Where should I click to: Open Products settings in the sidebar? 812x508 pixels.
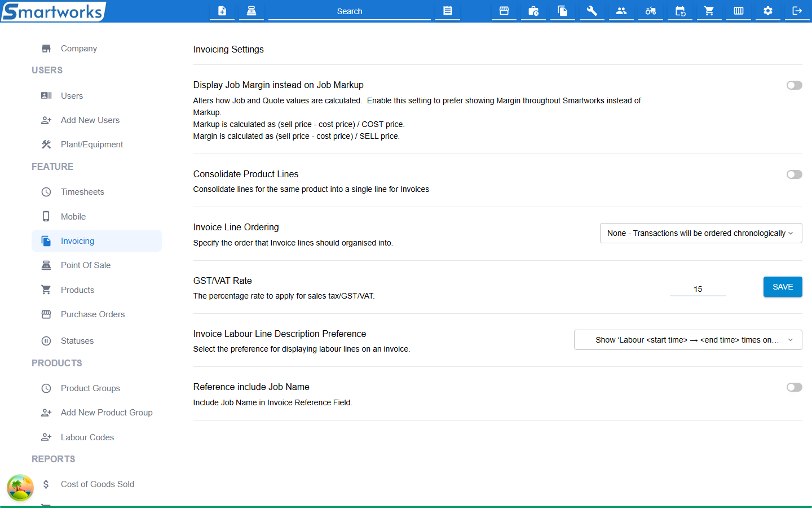pyautogui.click(x=96, y=290)
